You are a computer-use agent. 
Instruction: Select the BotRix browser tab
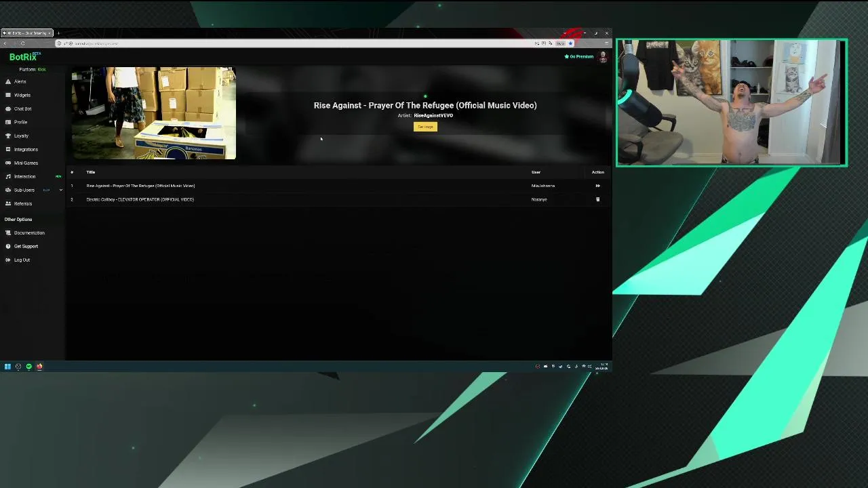point(27,33)
